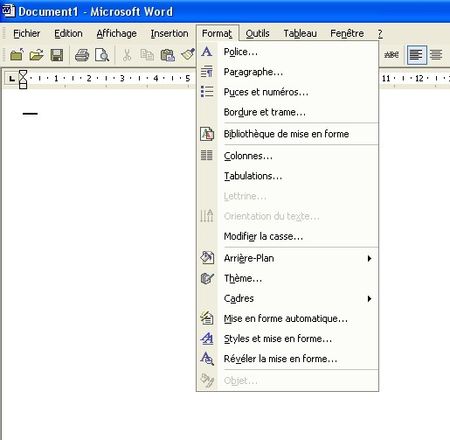This screenshot has width=450, height=440.
Task: Click the indent marker on ruler
Action: pyautogui.click(x=23, y=79)
